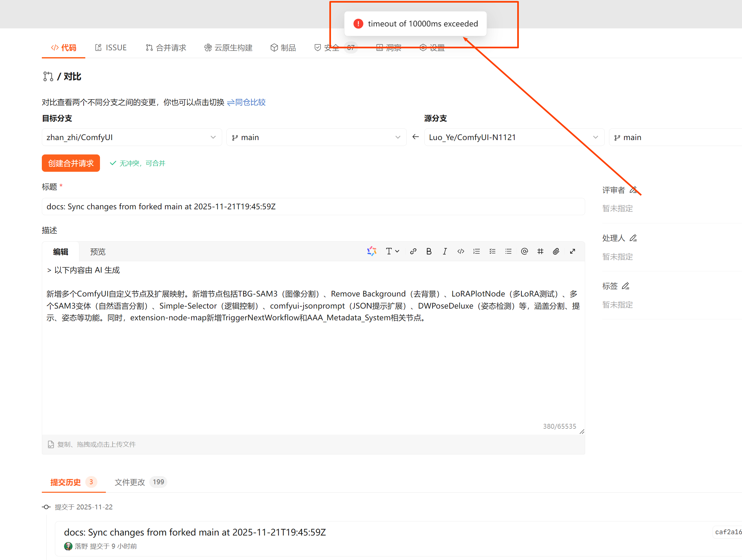Edit the 评审者 reviewers with pencil icon
This screenshot has width=742, height=560.
[633, 190]
